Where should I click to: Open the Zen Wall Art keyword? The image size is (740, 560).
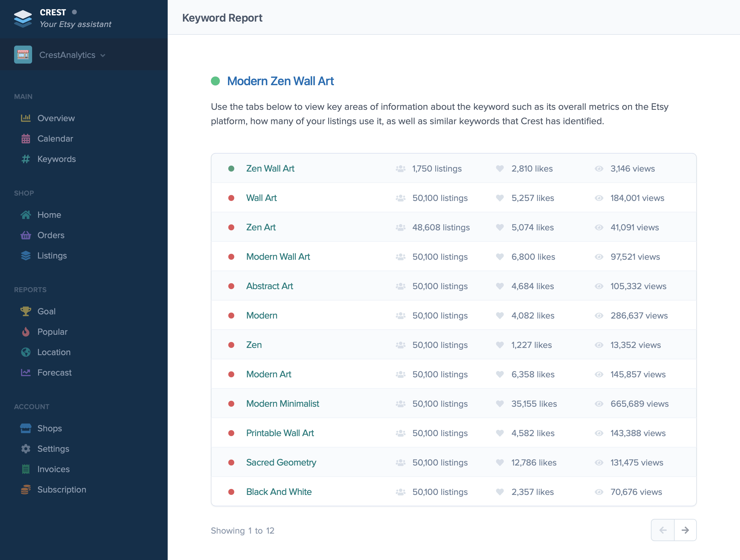(x=270, y=168)
